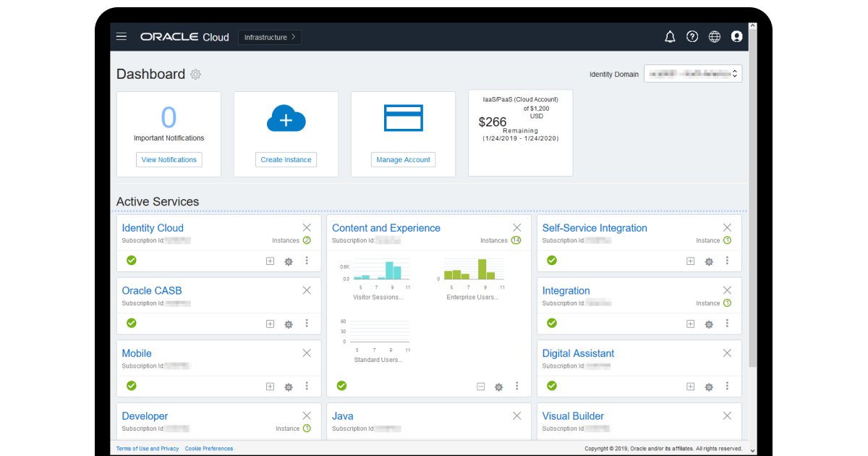Click the user profile icon
868x456 pixels.
point(736,36)
